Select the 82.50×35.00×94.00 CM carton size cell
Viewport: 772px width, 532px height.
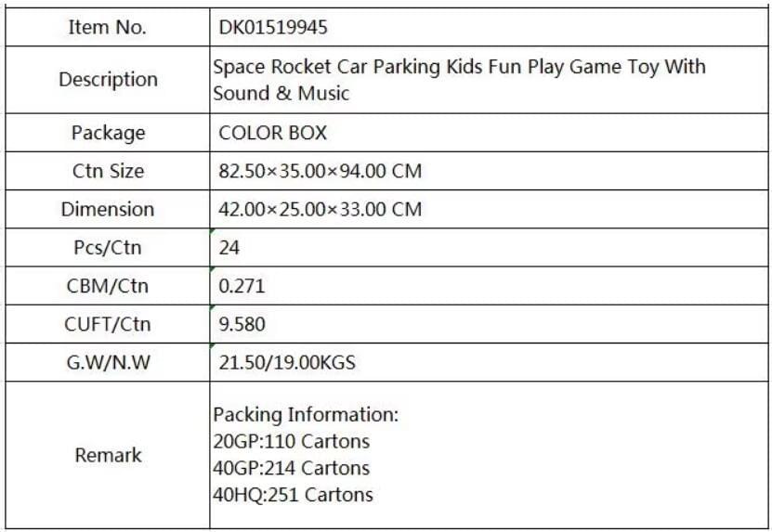pos(321,171)
